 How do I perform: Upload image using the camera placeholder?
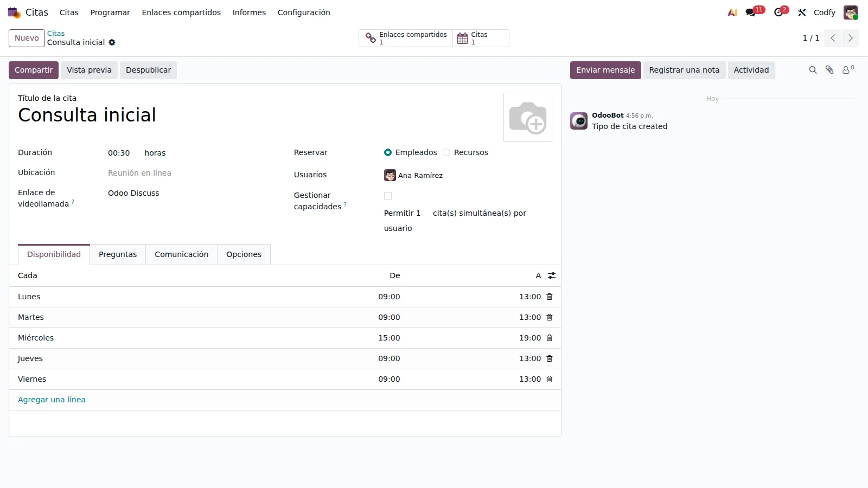[528, 117]
